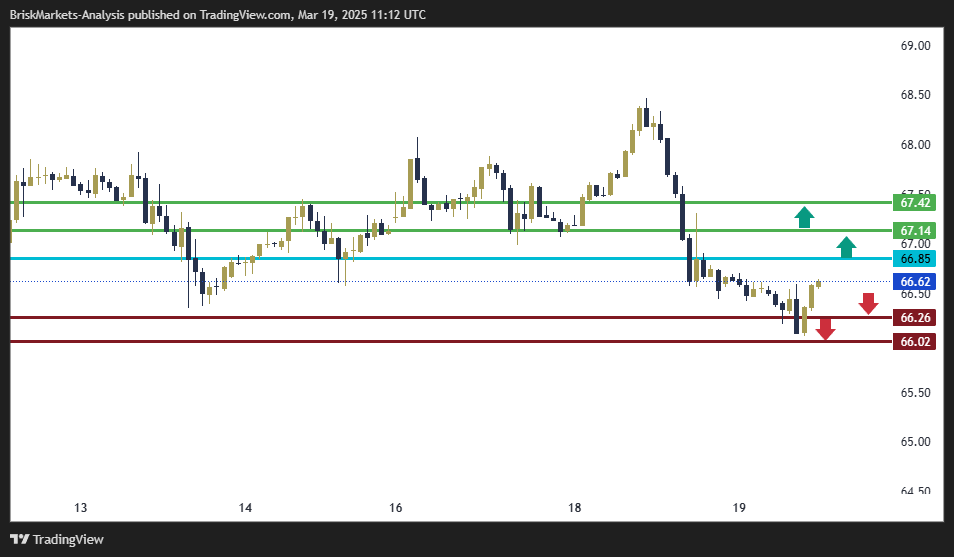Click the date label 18 on time axis
The image size is (954, 557).
574,508
